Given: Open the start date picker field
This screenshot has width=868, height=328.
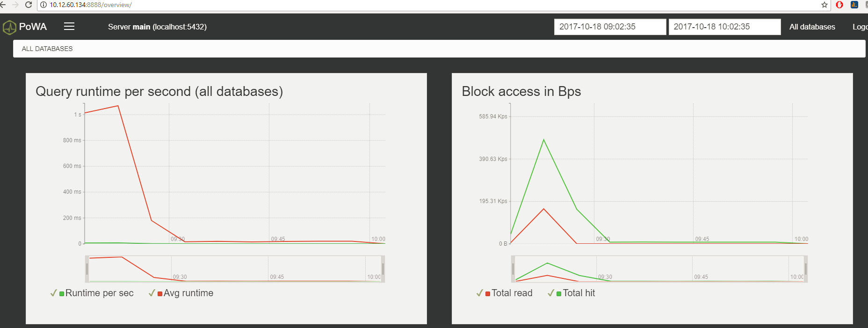Looking at the screenshot, I should tap(610, 27).
